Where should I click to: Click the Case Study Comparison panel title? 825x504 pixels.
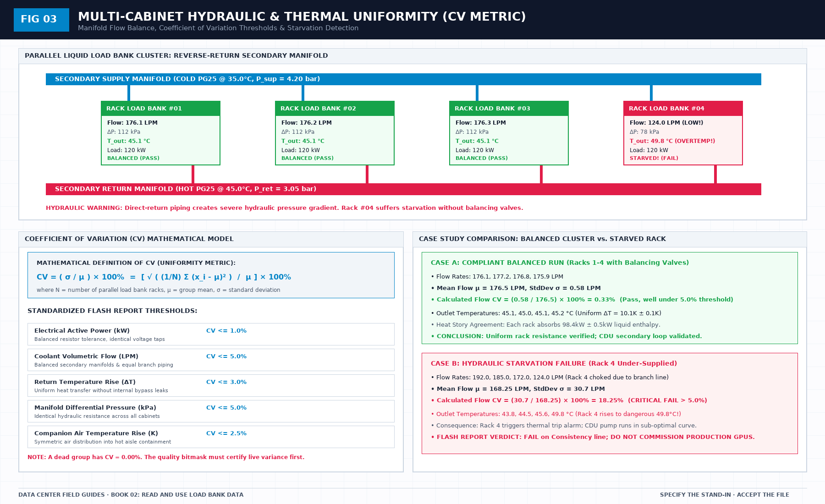(542, 239)
